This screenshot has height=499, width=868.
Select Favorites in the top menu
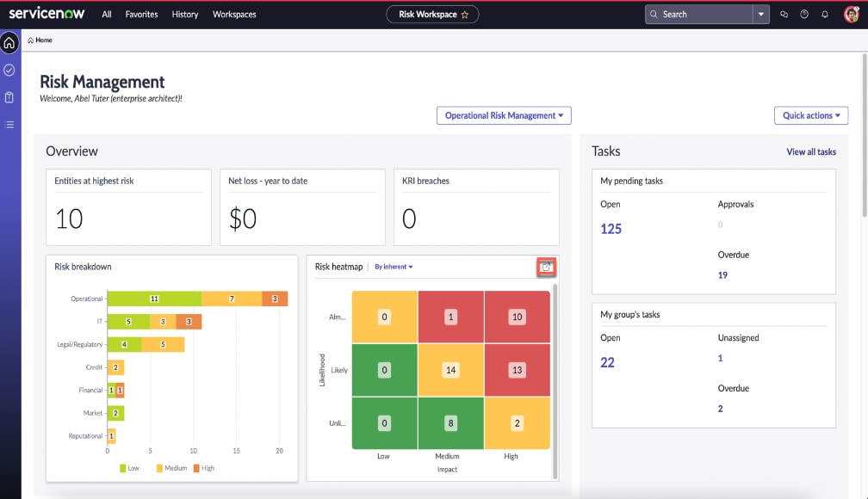pyautogui.click(x=140, y=14)
